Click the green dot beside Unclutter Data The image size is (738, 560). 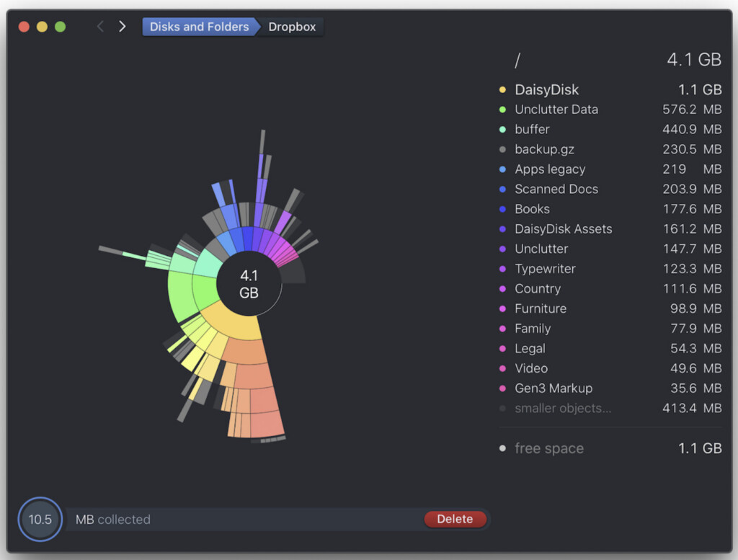point(503,110)
